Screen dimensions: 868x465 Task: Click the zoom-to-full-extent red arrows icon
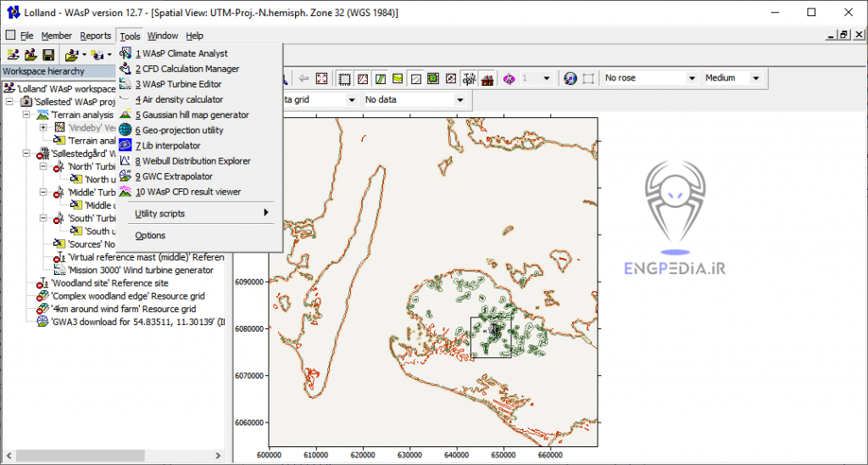[x=321, y=78]
